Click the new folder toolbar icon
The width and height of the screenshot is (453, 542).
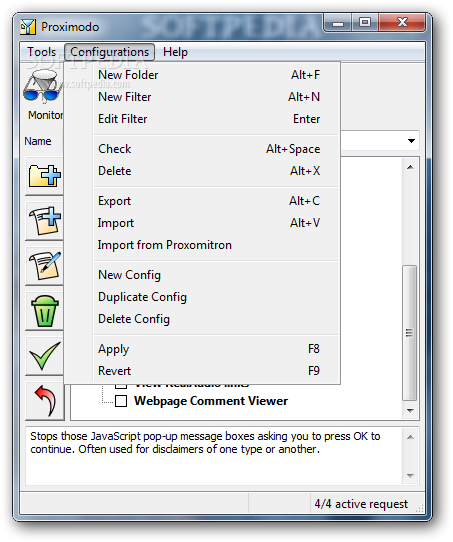(x=45, y=176)
